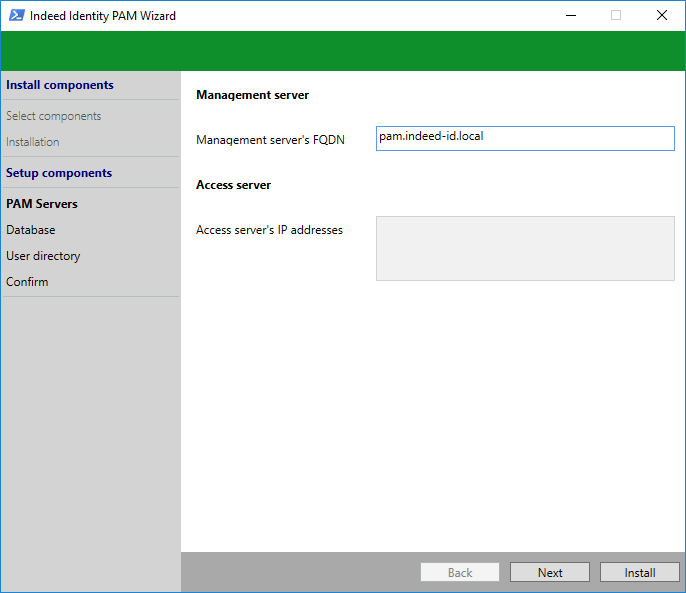Go to the Select components step
This screenshot has height=593, width=686.
[x=54, y=116]
